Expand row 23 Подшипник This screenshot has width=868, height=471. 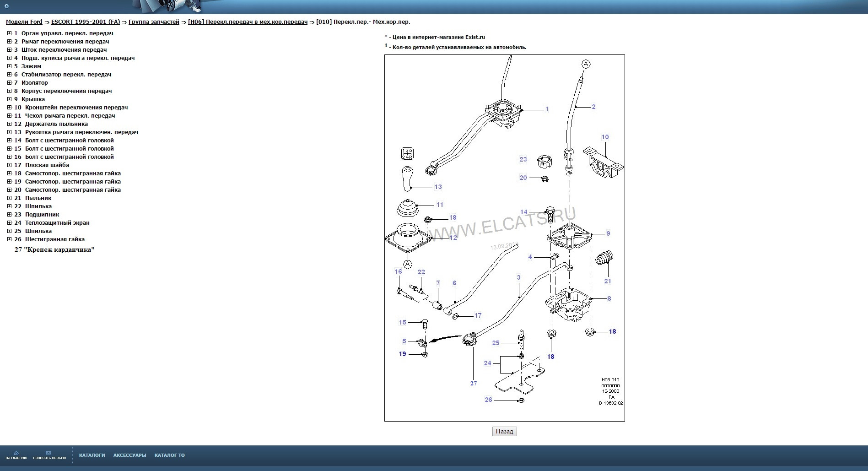pyautogui.click(x=9, y=215)
